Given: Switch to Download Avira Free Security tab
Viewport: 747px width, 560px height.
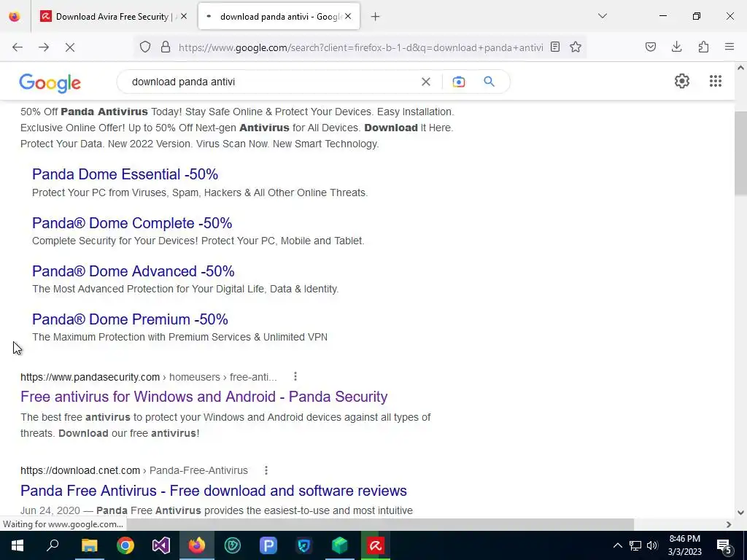Looking at the screenshot, I should [x=109, y=17].
